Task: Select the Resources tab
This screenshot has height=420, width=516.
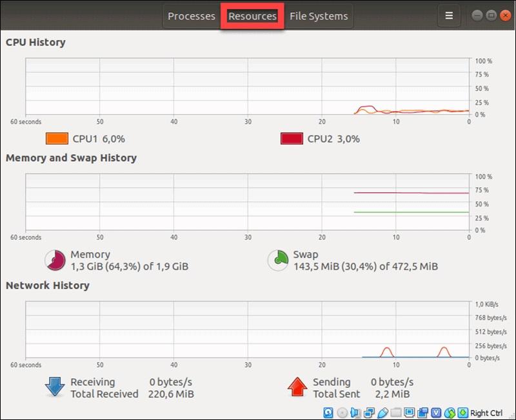Action: [x=252, y=16]
